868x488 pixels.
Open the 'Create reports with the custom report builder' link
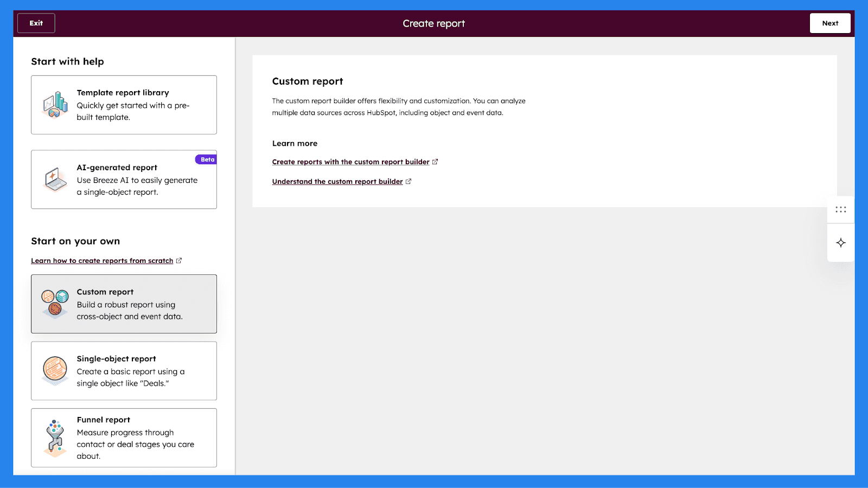350,161
